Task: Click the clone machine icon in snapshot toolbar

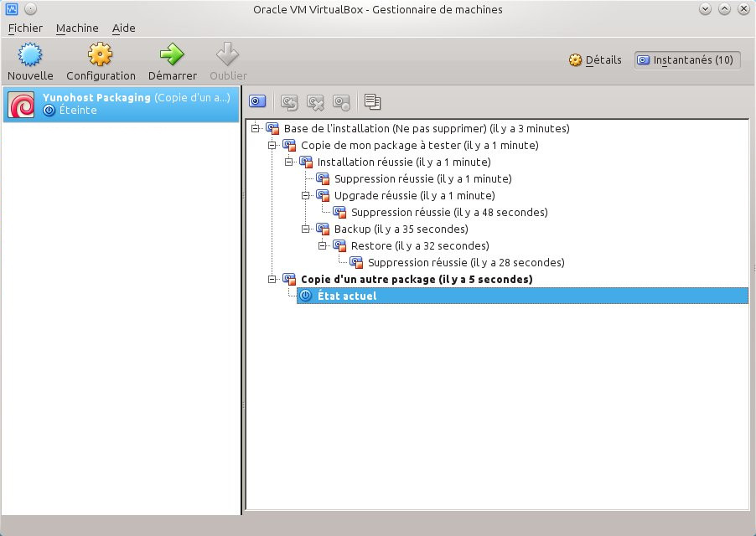Action: 373,102
